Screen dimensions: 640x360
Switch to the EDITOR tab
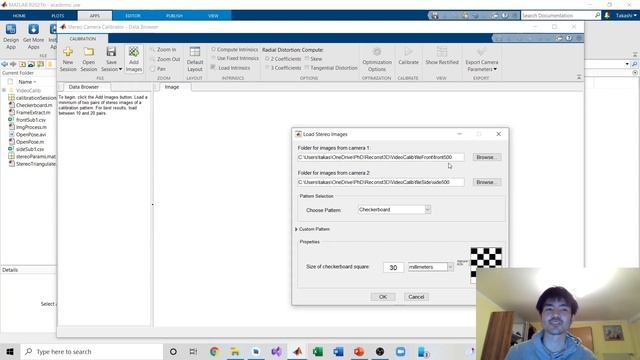133,16
